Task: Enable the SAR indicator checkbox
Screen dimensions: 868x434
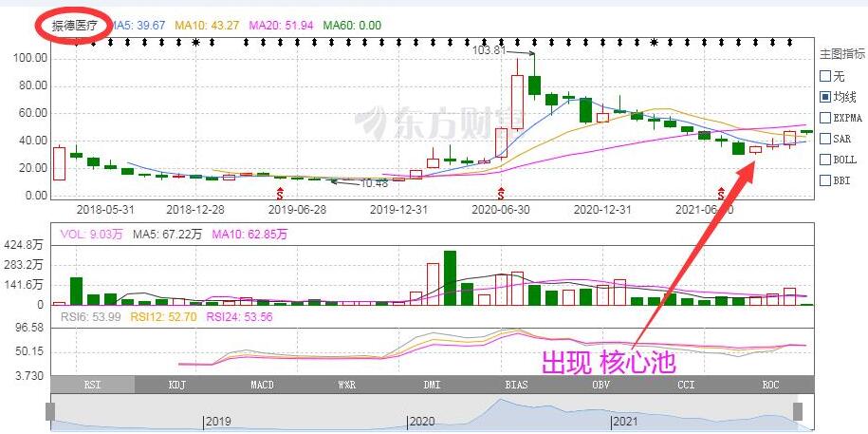Action: 824,139
